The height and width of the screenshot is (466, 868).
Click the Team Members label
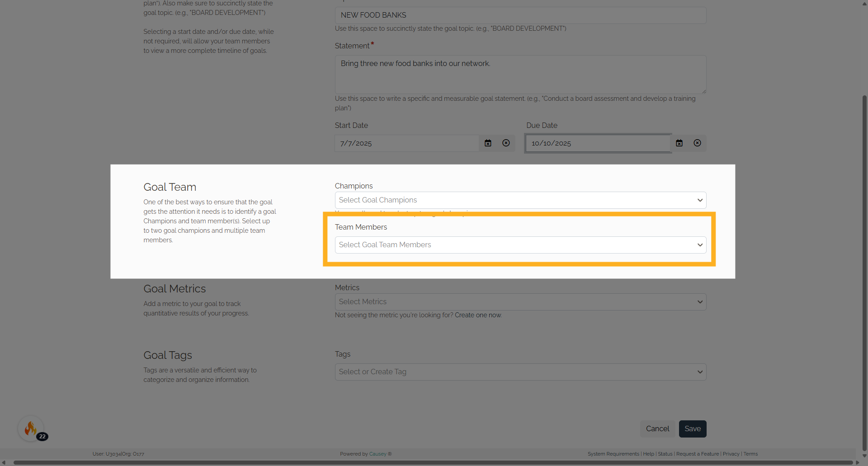coord(361,227)
